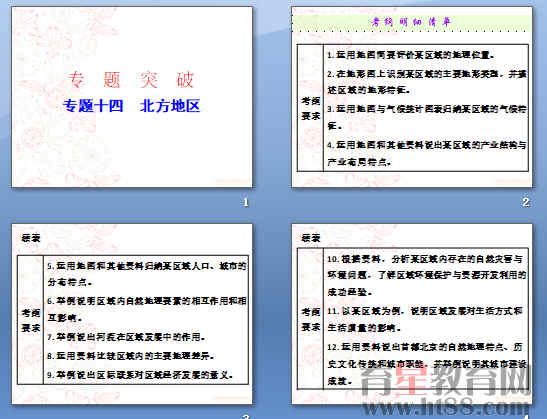Click item 7 text on slide 3
This screenshot has width=547, height=419.
click(126, 337)
